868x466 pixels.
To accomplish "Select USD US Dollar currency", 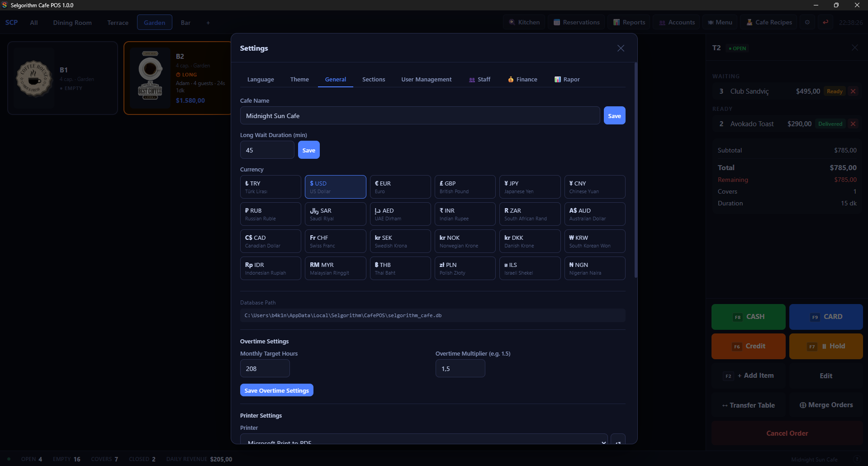I will [336, 187].
